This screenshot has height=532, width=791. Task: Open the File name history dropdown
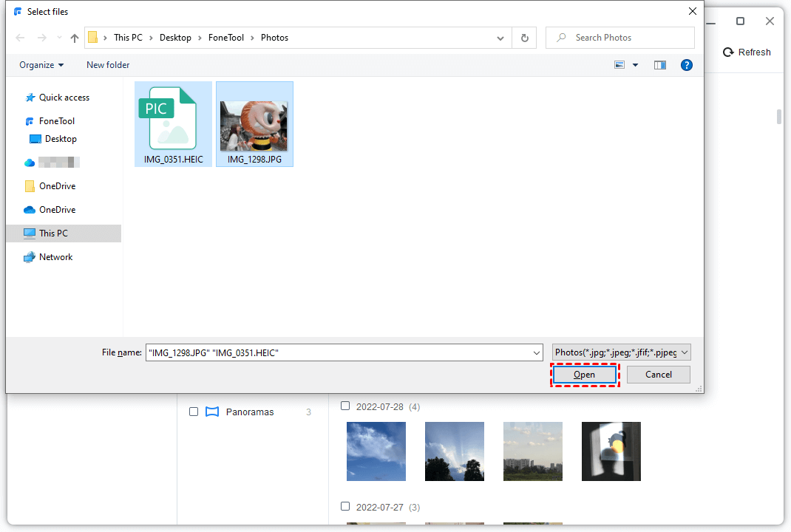pos(537,353)
